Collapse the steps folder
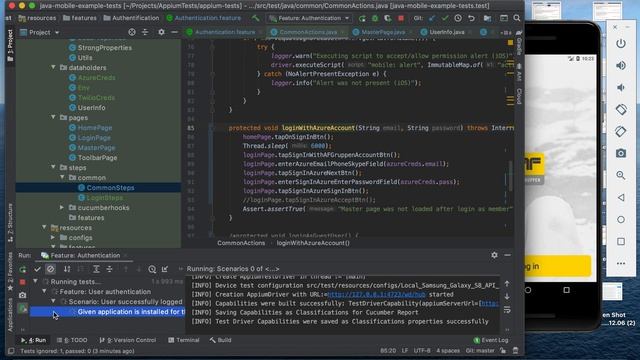The width and height of the screenshot is (640, 360). click(x=53, y=167)
